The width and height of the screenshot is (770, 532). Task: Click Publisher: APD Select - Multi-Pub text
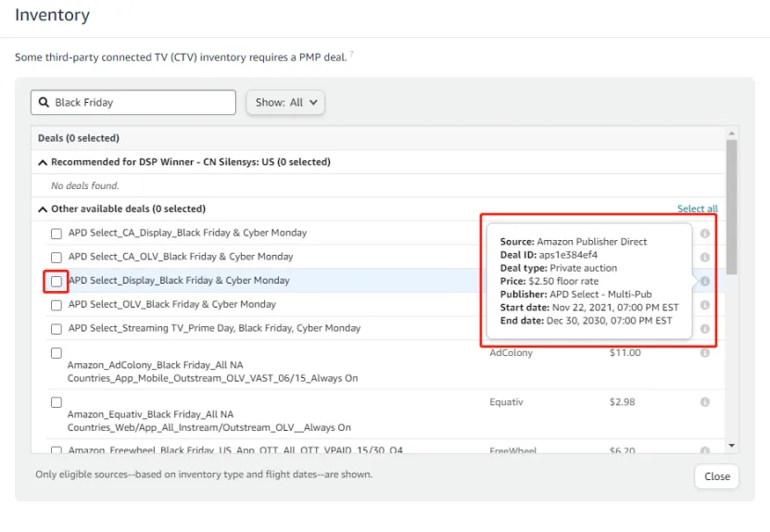pyautogui.click(x=575, y=294)
